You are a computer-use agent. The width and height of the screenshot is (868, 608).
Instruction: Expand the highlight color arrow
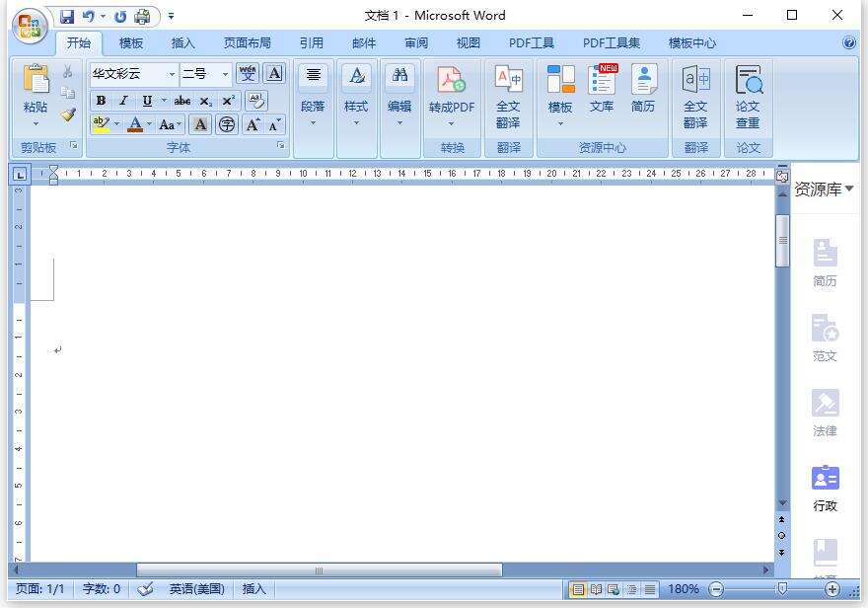click(x=116, y=124)
